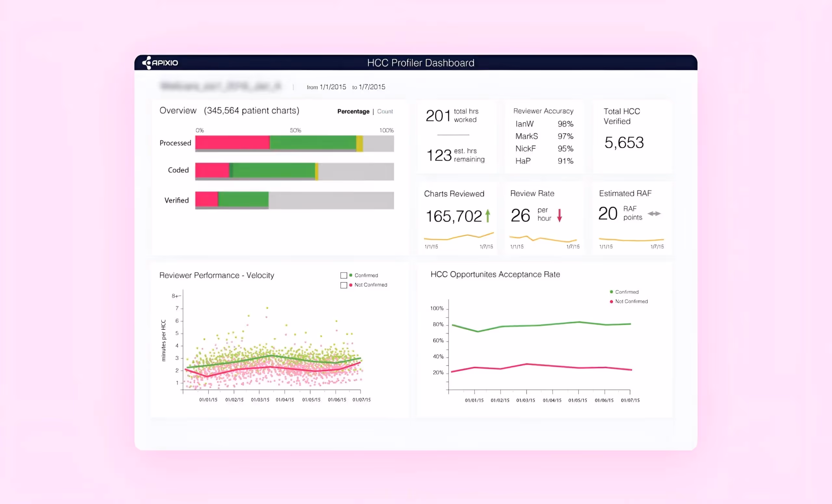Click the green up arrow beside Charts Reviewed
This screenshot has height=504, width=832.
click(487, 215)
